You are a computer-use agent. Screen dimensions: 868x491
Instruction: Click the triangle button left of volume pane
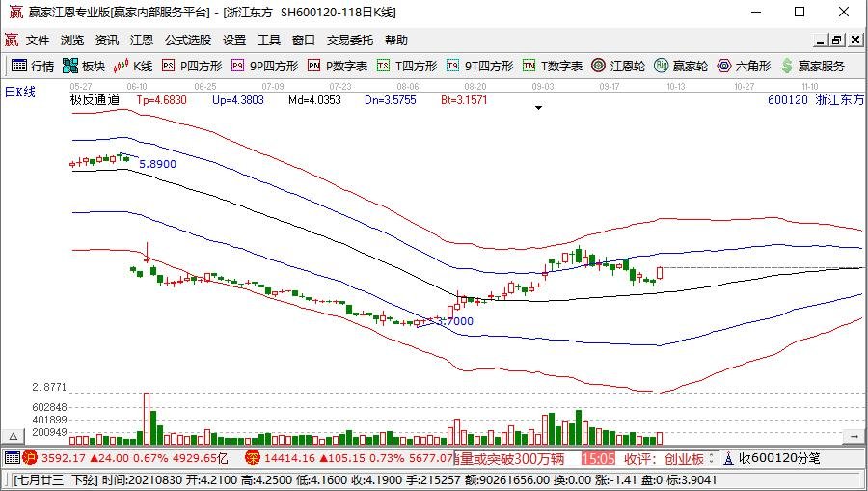coord(13,436)
